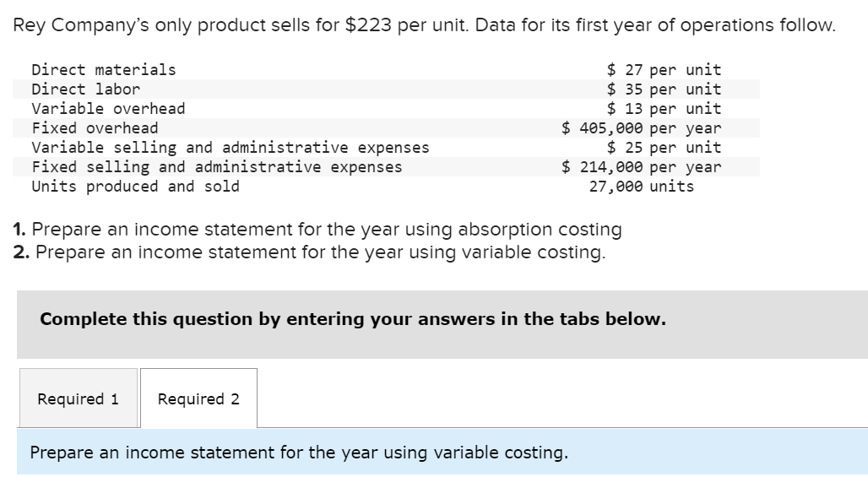
Task: Click the $25 per unit value
Action: coord(664,147)
